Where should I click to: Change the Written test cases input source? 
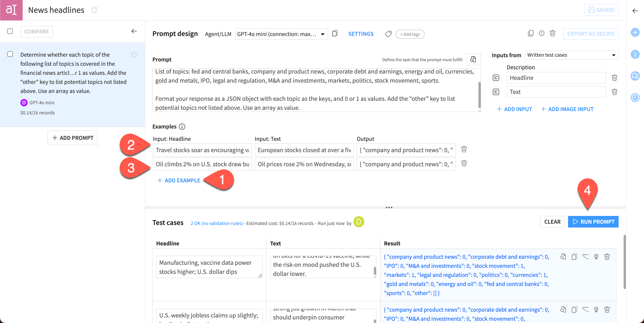pyautogui.click(x=571, y=55)
